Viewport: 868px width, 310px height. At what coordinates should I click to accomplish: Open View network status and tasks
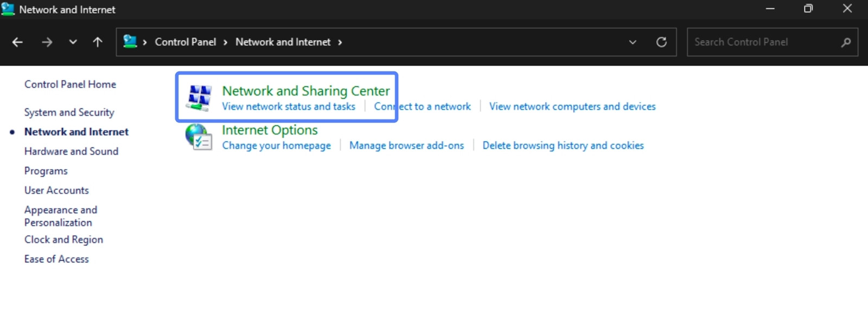click(x=289, y=107)
